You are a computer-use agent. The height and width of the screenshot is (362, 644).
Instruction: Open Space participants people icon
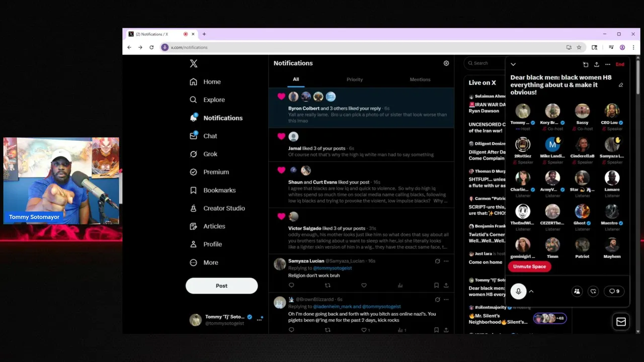[x=577, y=291]
